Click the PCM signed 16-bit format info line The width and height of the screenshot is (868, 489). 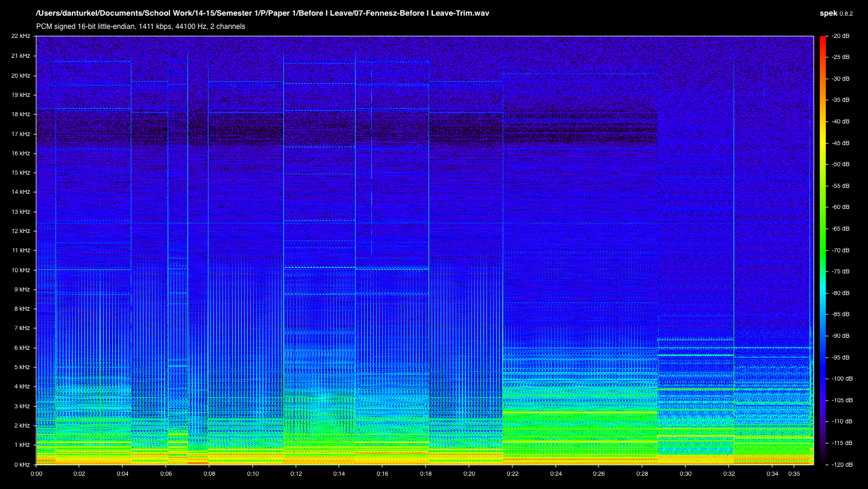140,26
